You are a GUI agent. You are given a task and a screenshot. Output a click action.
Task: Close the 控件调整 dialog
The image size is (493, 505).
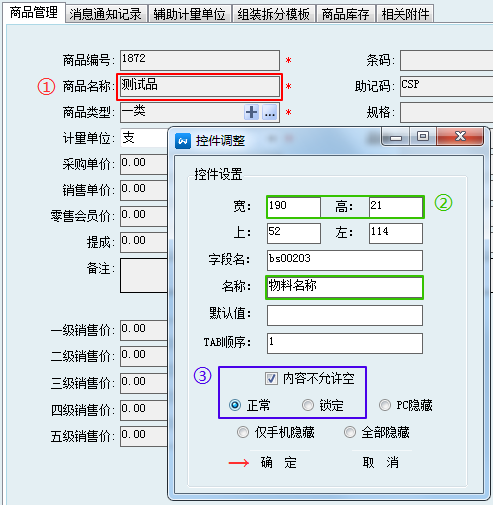pos(460,136)
